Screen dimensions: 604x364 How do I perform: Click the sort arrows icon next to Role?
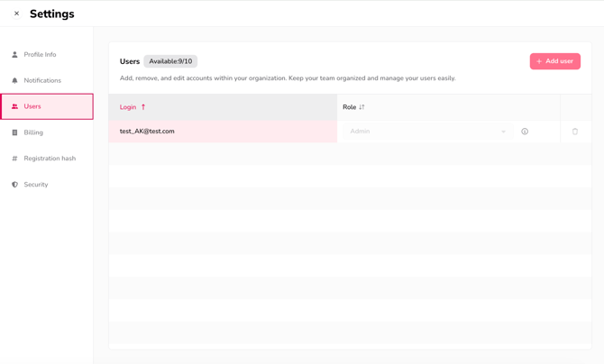tap(361, 107)
